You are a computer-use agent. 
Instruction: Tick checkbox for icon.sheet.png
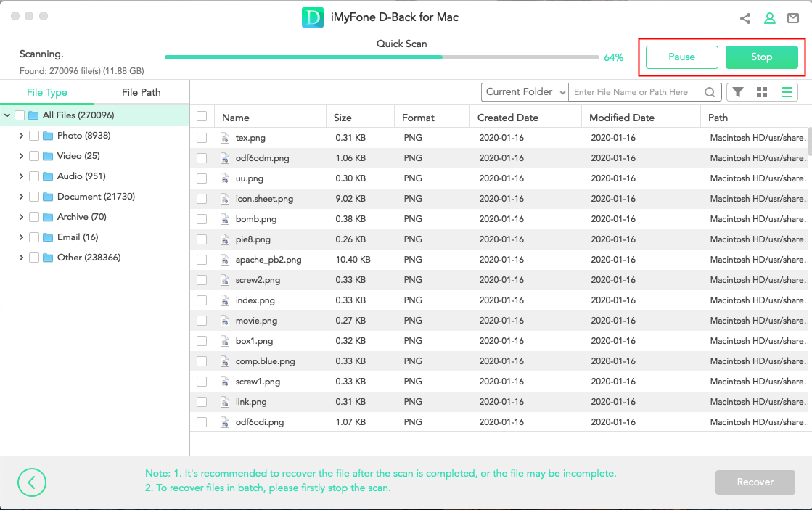202,199
